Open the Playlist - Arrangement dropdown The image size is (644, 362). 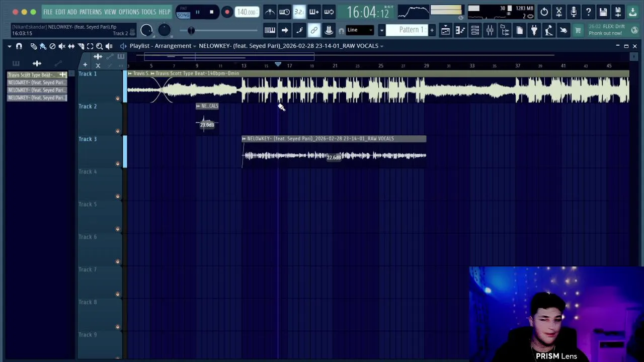(163, 46)
